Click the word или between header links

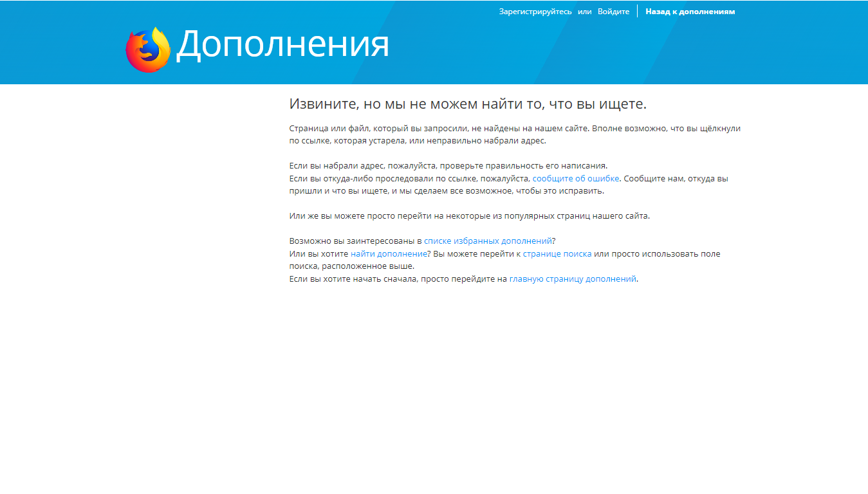[x=584, y=12]
